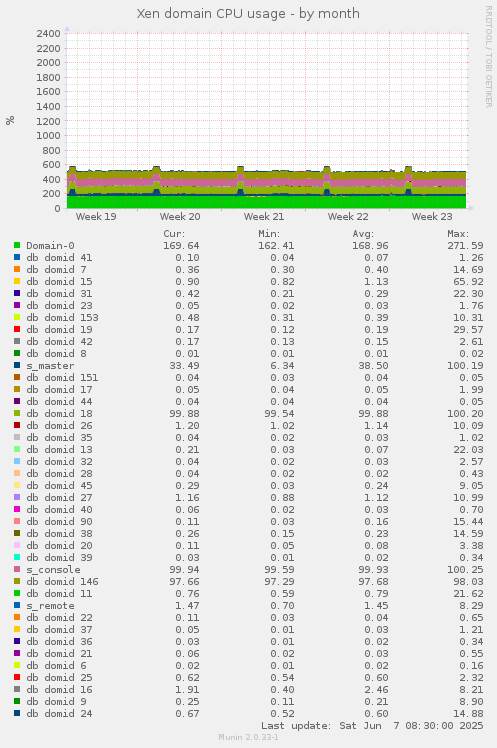Click the Domain-0 legend color swatch
Image resolution: width=497 pixels, height=748 pixels.
(17, 245)
